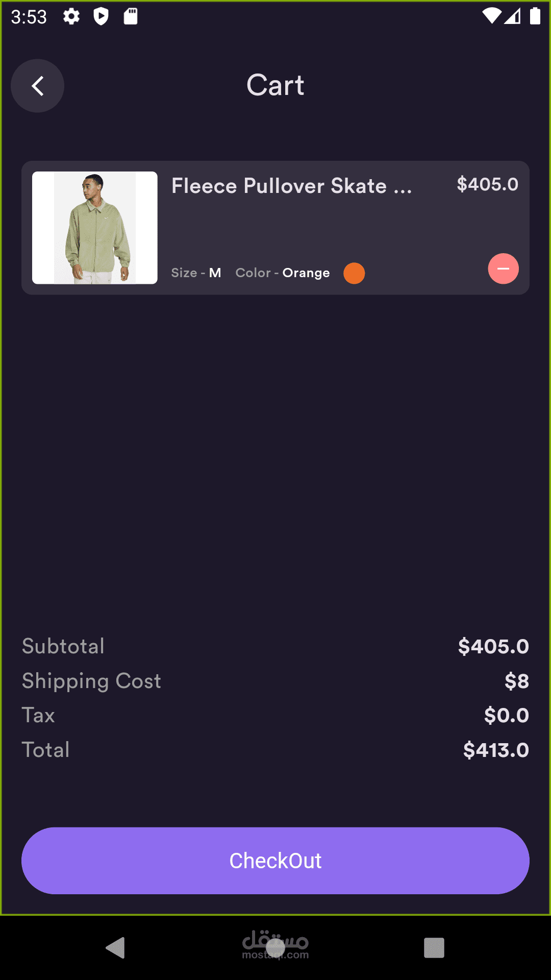
Task: Tap the SD card status icon
Action: 131,17
